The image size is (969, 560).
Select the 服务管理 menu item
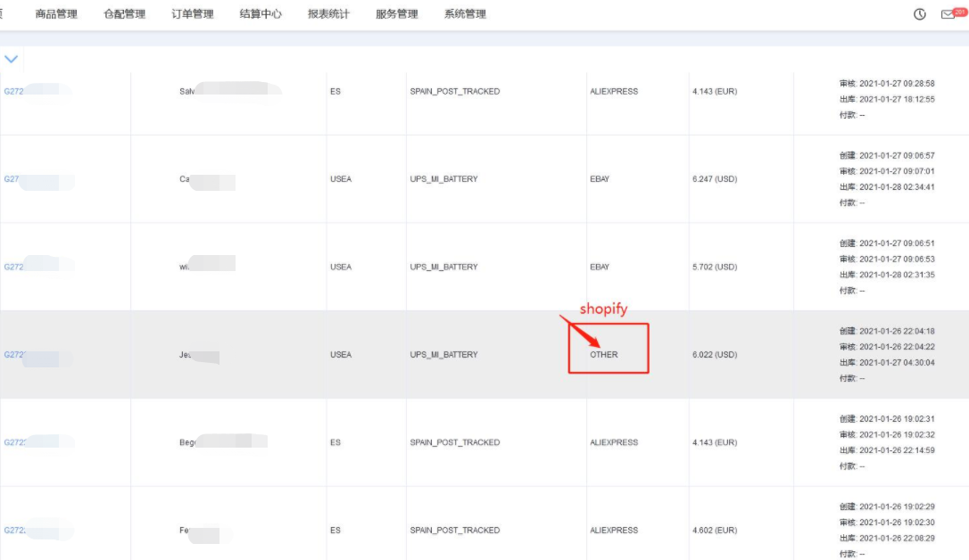[397, 14]
